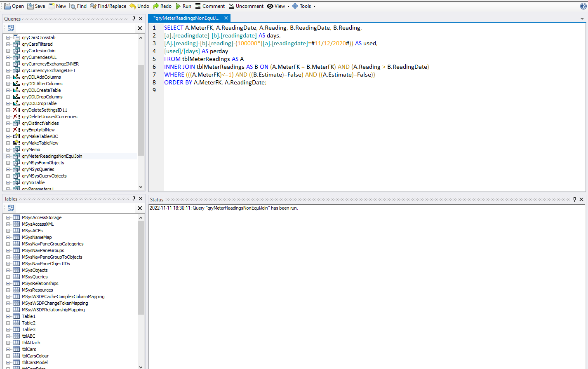Pin the Status panel
The image size is (588, 369).
coord(574,199)
